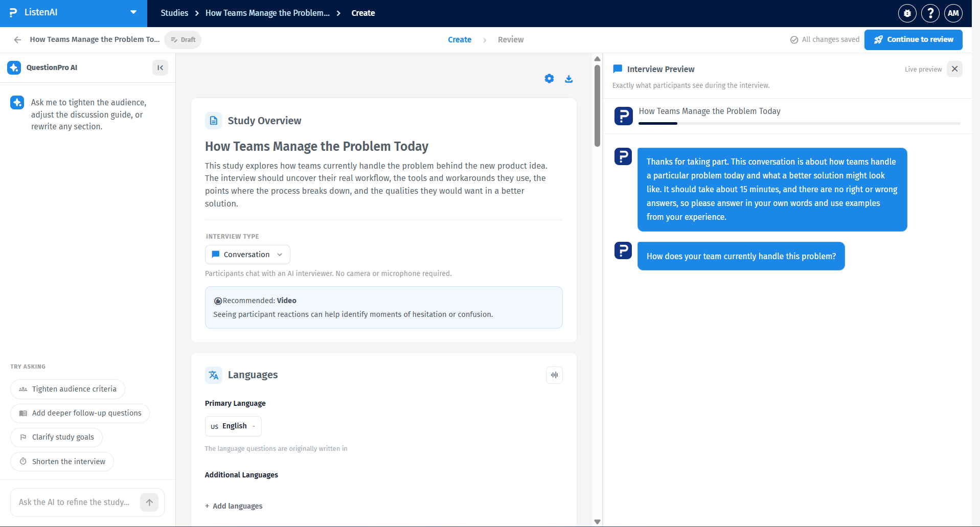This screenshot has width=980, height=527.
Task: Open the Studies breadcrumb
Action: point(174,13)
